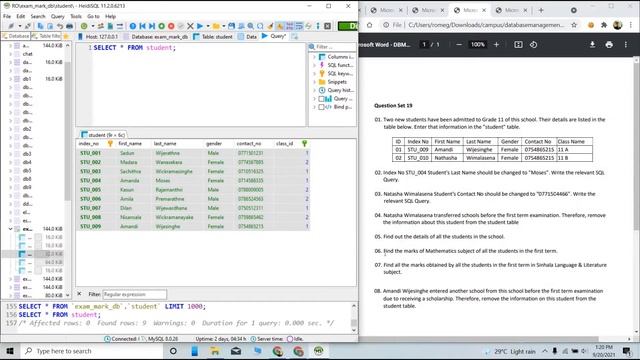Open PDF viewer more-actions three dots

[x=626, y=44]
